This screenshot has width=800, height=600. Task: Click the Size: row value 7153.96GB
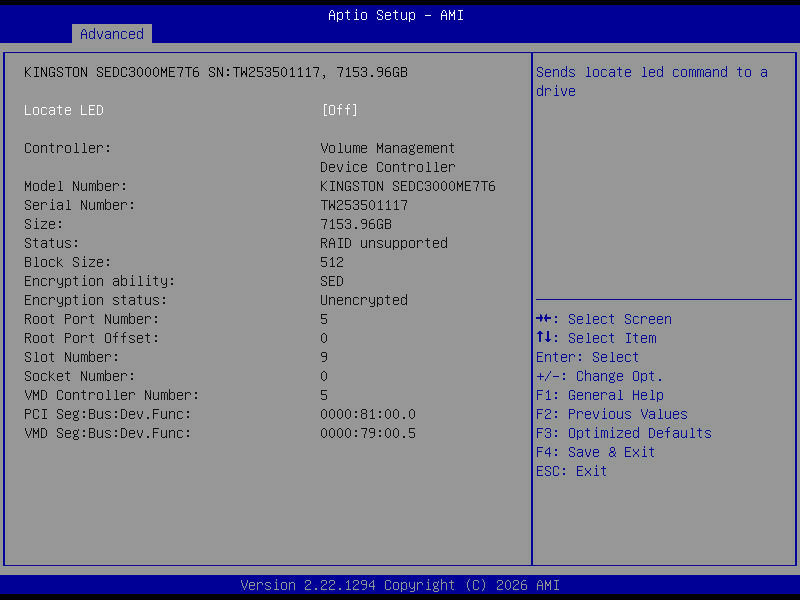(x=356, y=224)
